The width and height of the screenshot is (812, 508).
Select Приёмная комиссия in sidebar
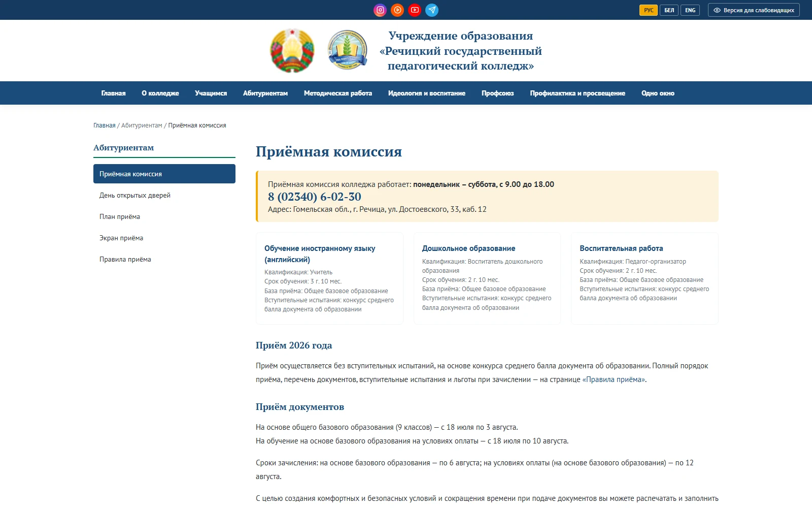(x=164, y=174)
